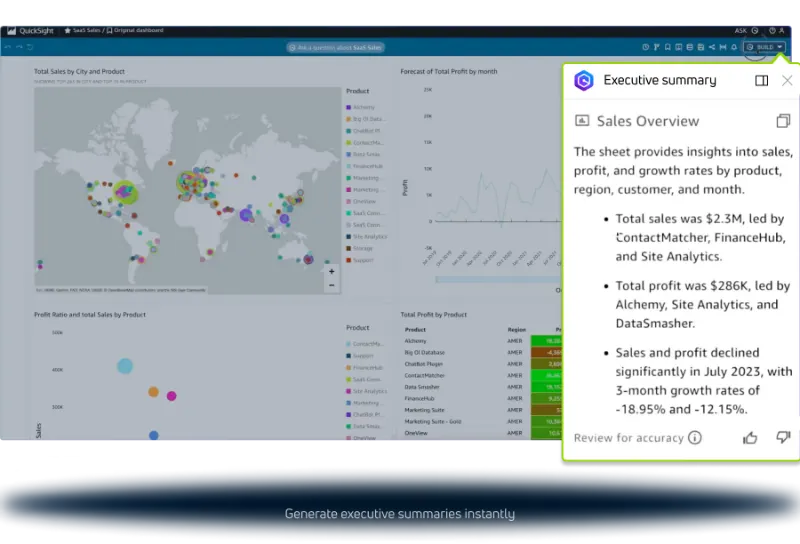Select ContactMatcher row in profit table
The width and height of the screenshot is (800, 544).
(482, 376)
